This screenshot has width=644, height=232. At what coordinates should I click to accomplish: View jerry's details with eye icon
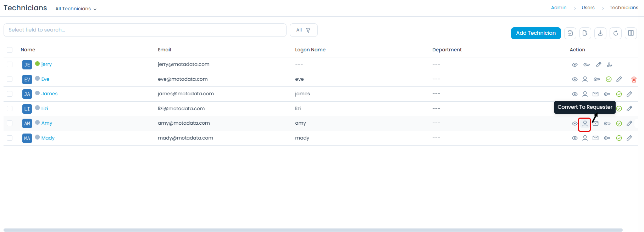(575, 65)
